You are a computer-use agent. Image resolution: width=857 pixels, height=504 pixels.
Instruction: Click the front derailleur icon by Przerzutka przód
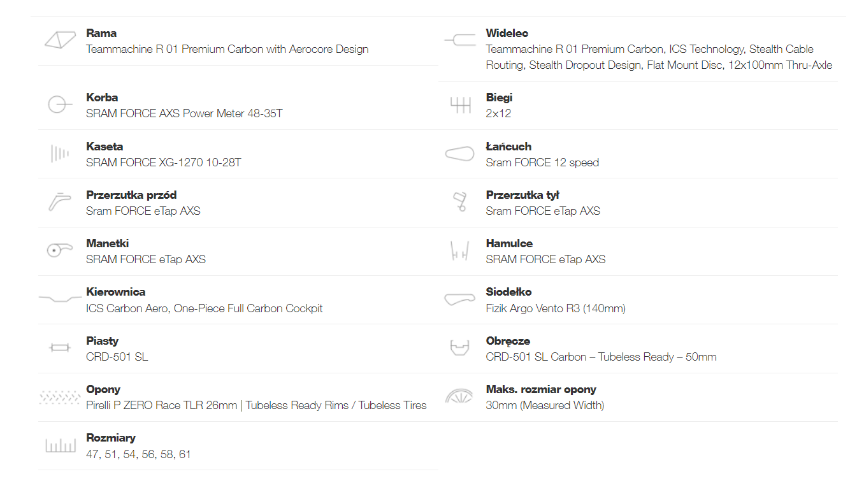[59, 201]
